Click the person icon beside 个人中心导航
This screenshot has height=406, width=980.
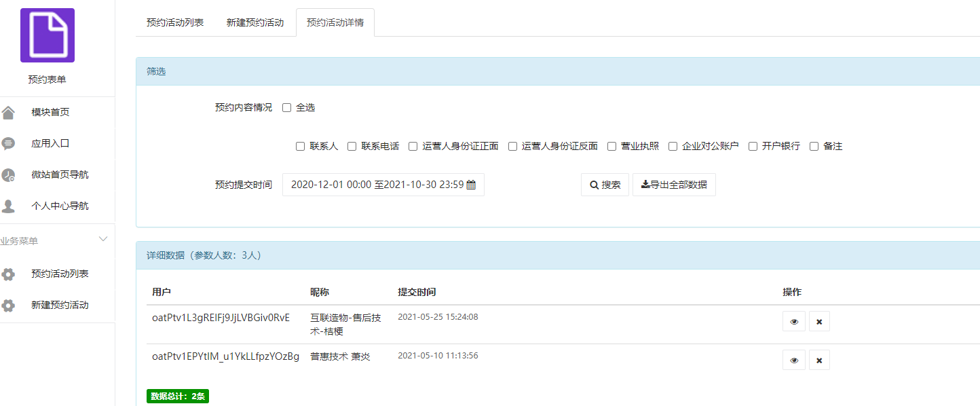pos(8,206)
